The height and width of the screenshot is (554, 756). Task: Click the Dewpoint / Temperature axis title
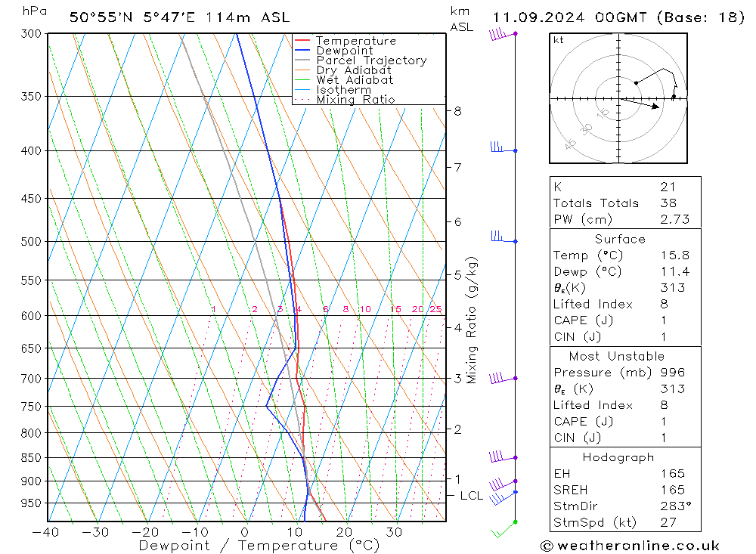click(259, 546)
